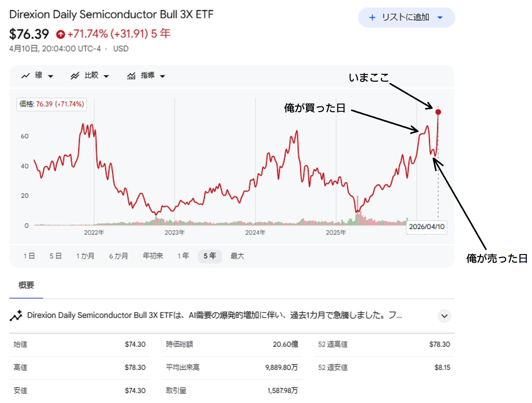Click the compare (比較) chart icon
The image size is (532, 403).
tap(75, 76)
